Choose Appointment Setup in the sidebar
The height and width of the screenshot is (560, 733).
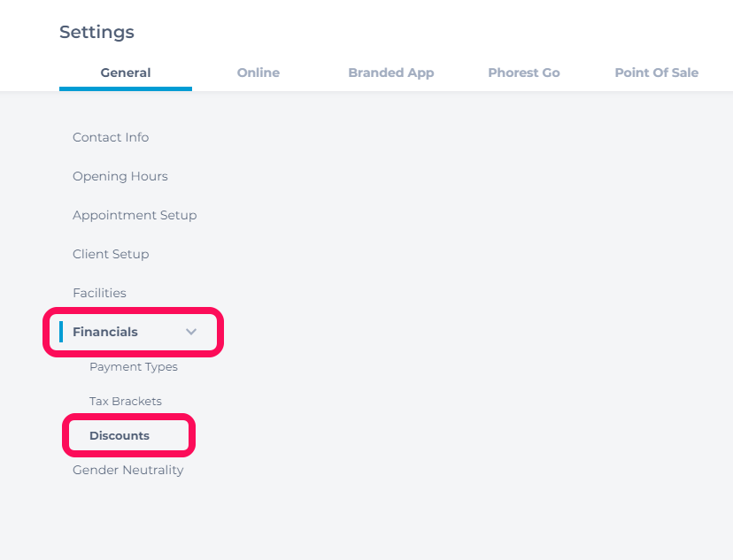[135, 215]
